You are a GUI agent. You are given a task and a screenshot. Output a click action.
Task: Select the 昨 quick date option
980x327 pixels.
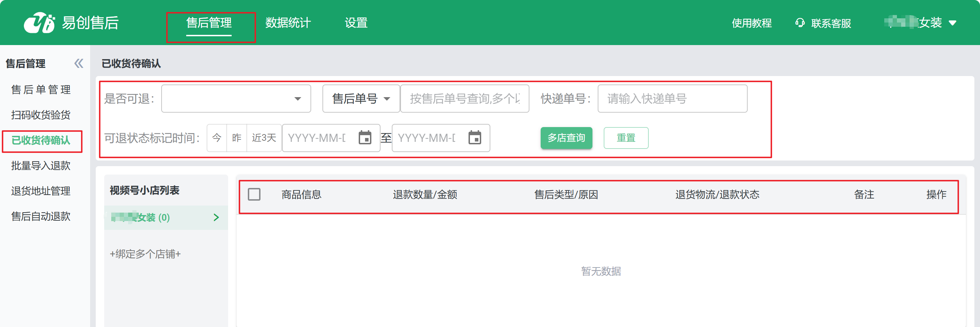[237, 138]
